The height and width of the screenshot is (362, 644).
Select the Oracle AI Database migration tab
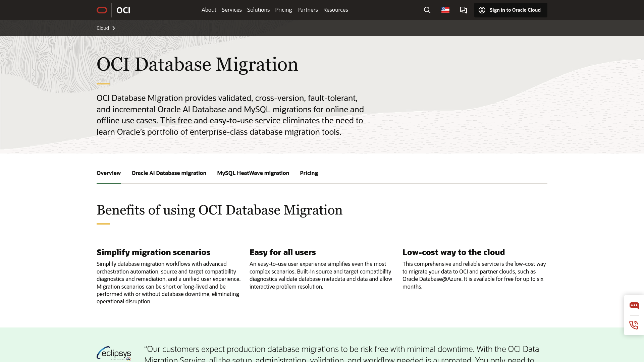(x=169, y=173)
